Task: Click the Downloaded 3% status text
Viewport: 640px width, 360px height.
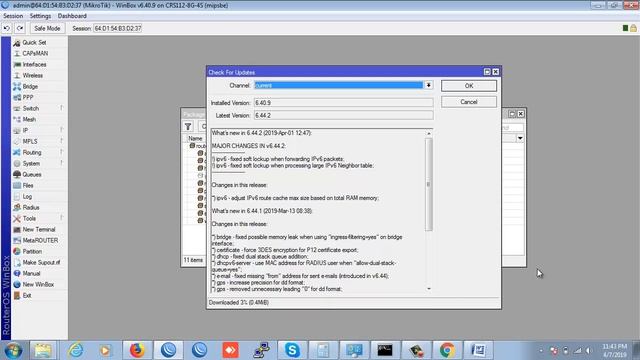Action: coord(239,303)
